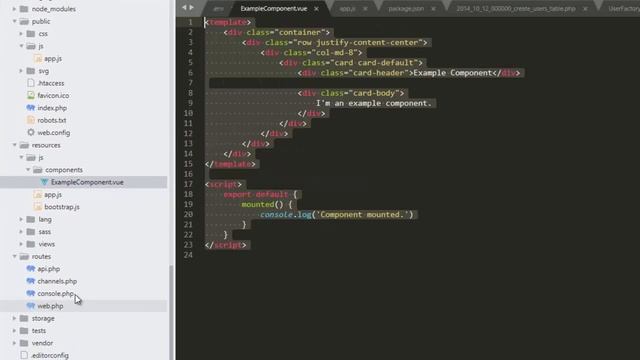Click the favicon.ico image file icon

(31, 95)
